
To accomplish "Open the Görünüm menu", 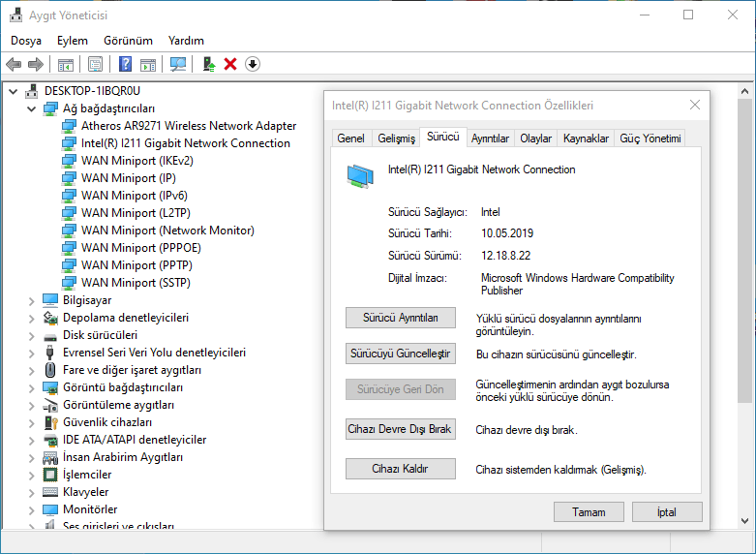I will pos(128,41).
